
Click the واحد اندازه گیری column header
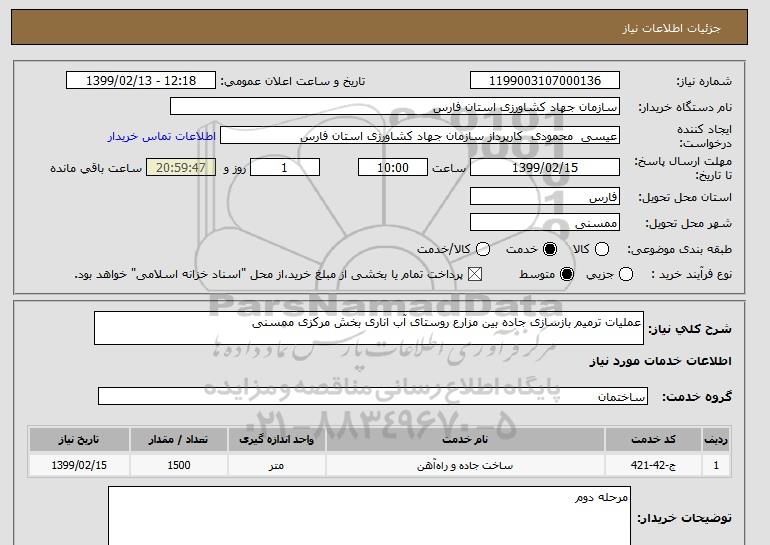276,439
